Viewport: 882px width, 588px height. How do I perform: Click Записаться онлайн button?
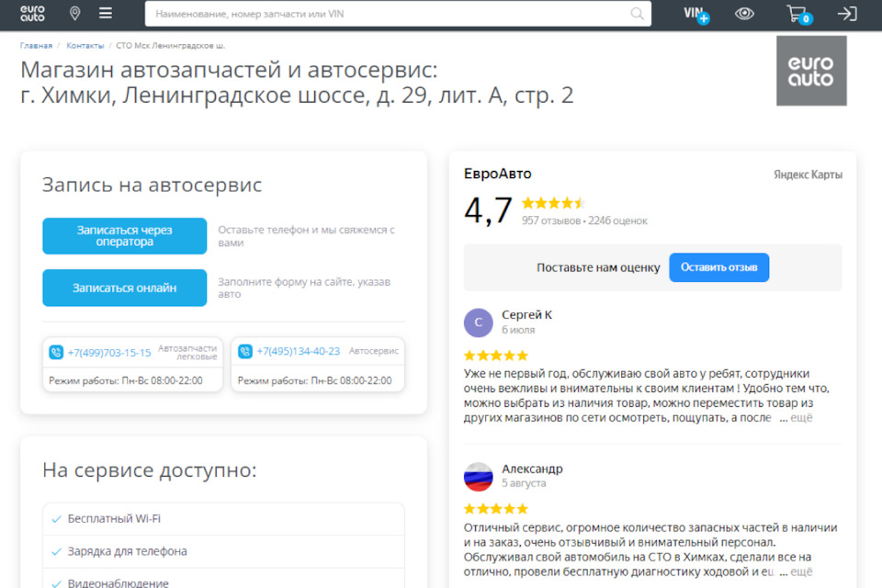pyautogui.click(x=124, y=288)
